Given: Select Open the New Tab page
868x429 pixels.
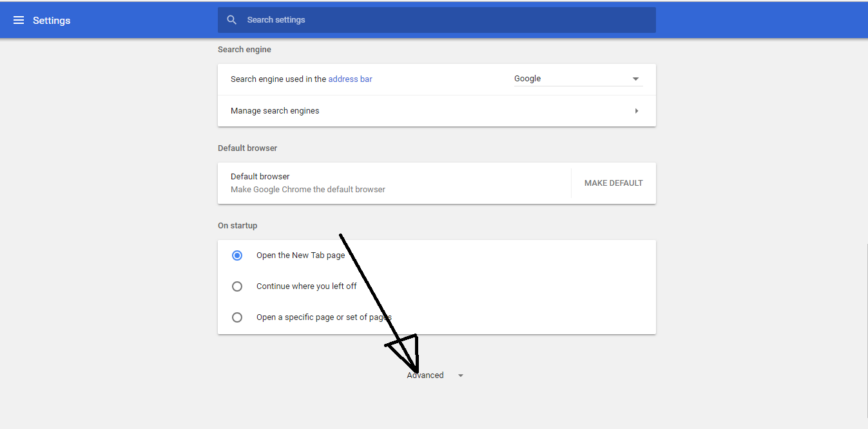Looking at the screenshot, I should click(x=237, y=255).
